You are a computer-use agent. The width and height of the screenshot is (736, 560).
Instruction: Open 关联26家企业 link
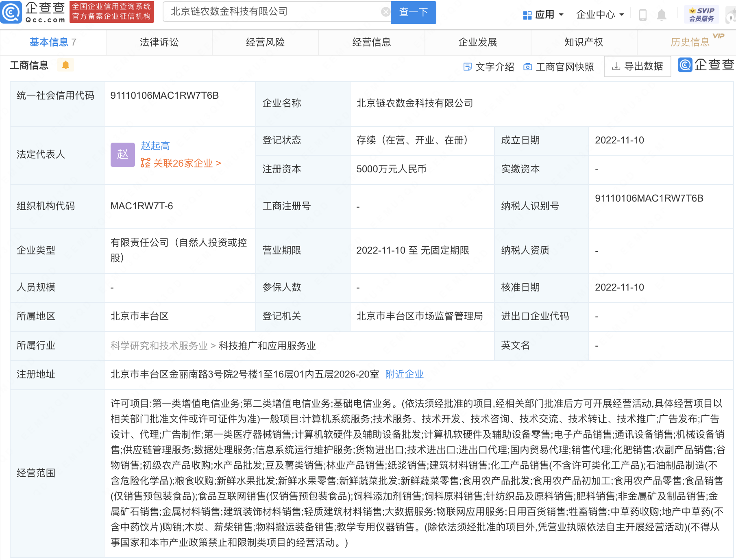pos(181,163)
